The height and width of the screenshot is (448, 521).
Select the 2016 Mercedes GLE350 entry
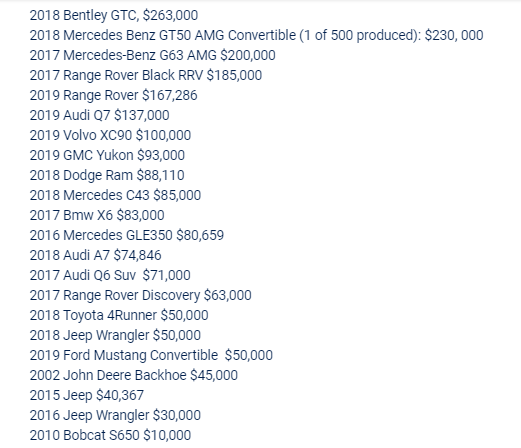(x=127, y=235)
